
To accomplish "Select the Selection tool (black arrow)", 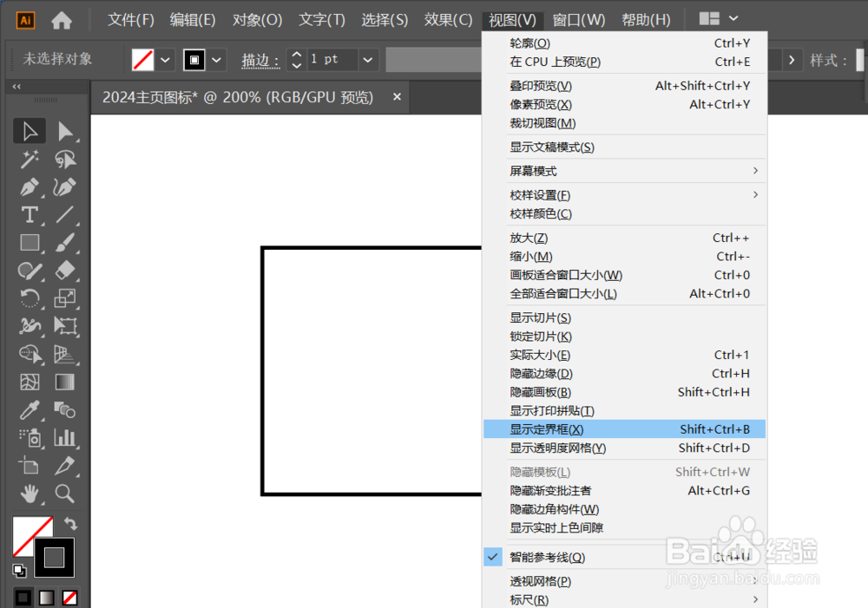I will click(30, 132).
